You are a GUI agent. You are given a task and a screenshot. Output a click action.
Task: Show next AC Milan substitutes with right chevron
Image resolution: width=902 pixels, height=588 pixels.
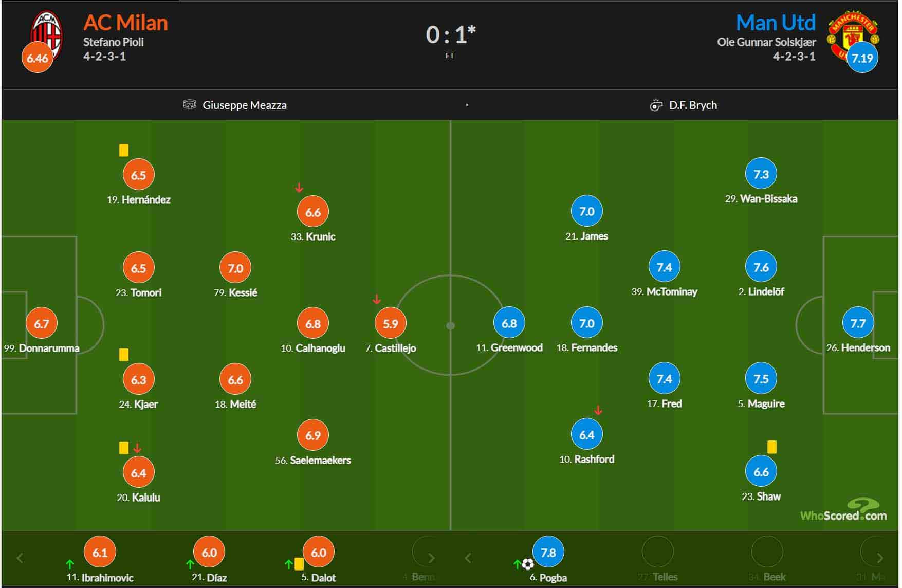tap(431, 558)
